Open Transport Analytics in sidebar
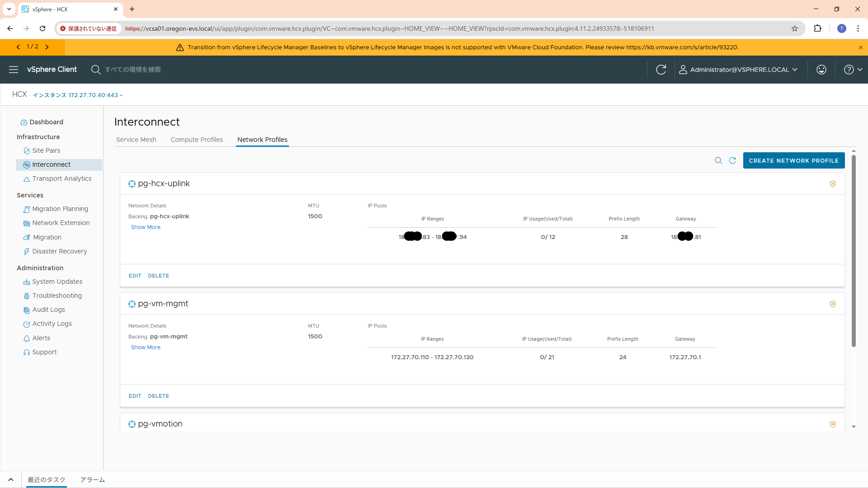This screenshot has width=868, height=488. pyautogui.click(x=61, y=178)
